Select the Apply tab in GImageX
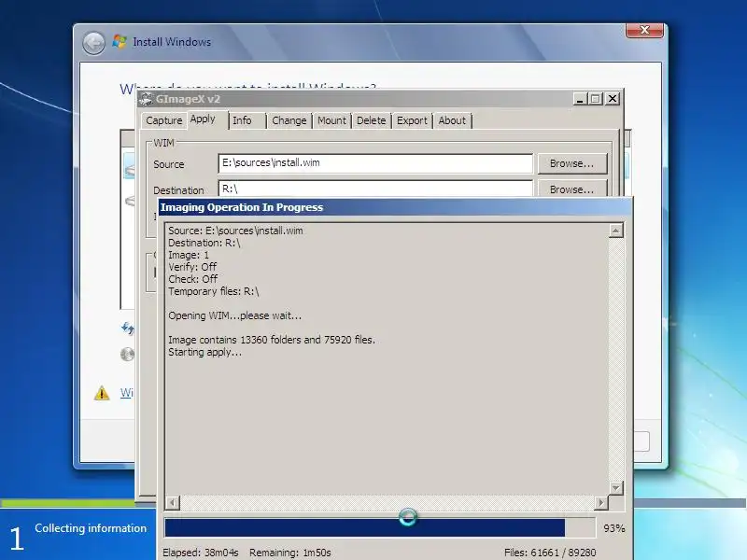This screenshot has width=747, height=560. pyautogui.click(x=203, y=119)
